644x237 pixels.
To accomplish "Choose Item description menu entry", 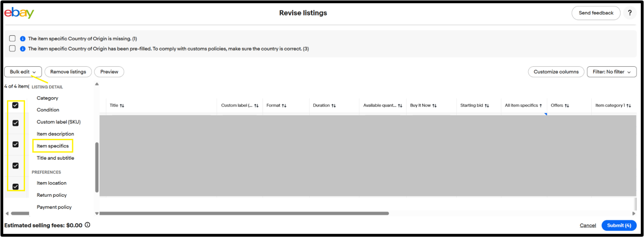I will [x=55, y=134].
